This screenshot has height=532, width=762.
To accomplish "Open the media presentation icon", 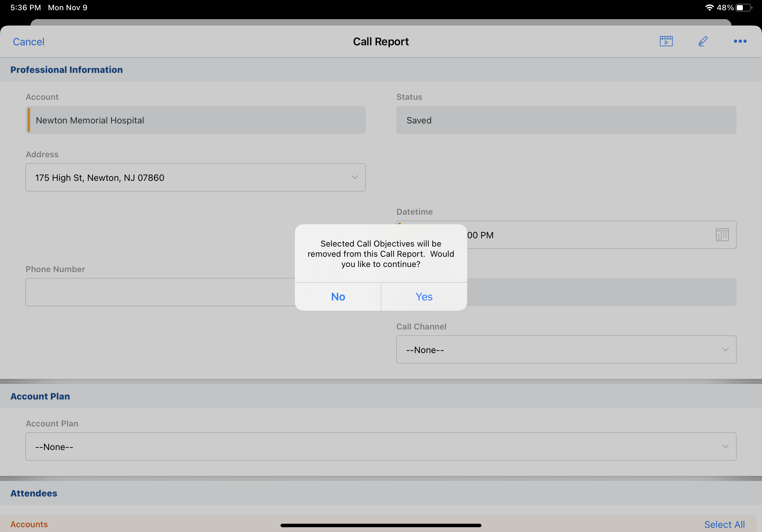I will coord(666,41).
